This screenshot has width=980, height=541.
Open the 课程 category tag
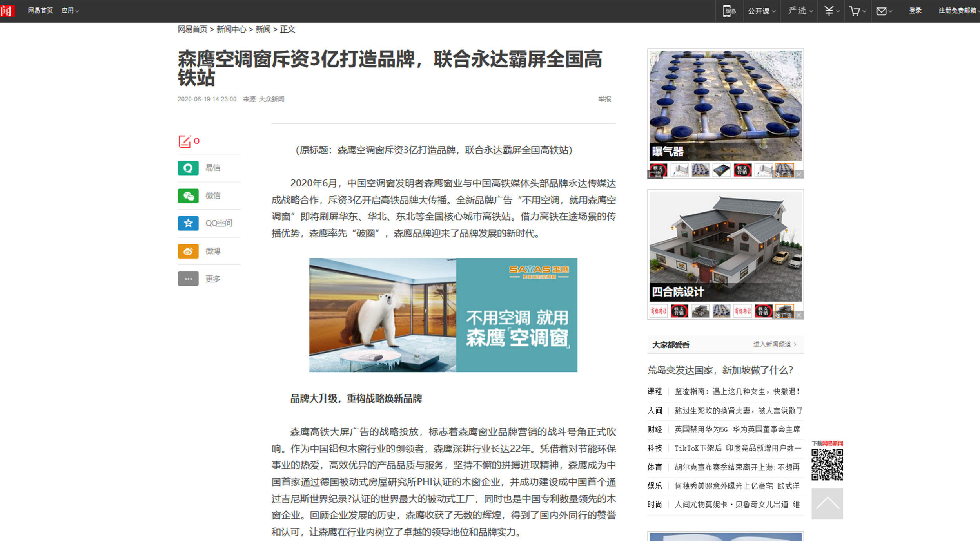point(655,391)
